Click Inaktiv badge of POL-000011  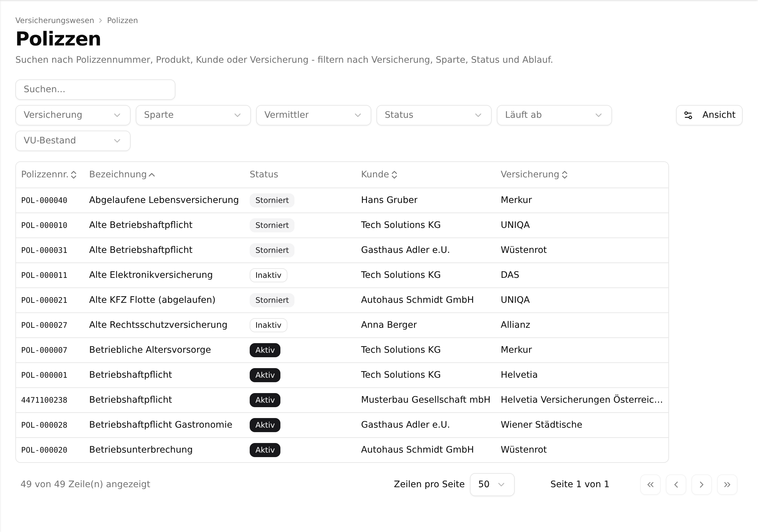[268, 275]
